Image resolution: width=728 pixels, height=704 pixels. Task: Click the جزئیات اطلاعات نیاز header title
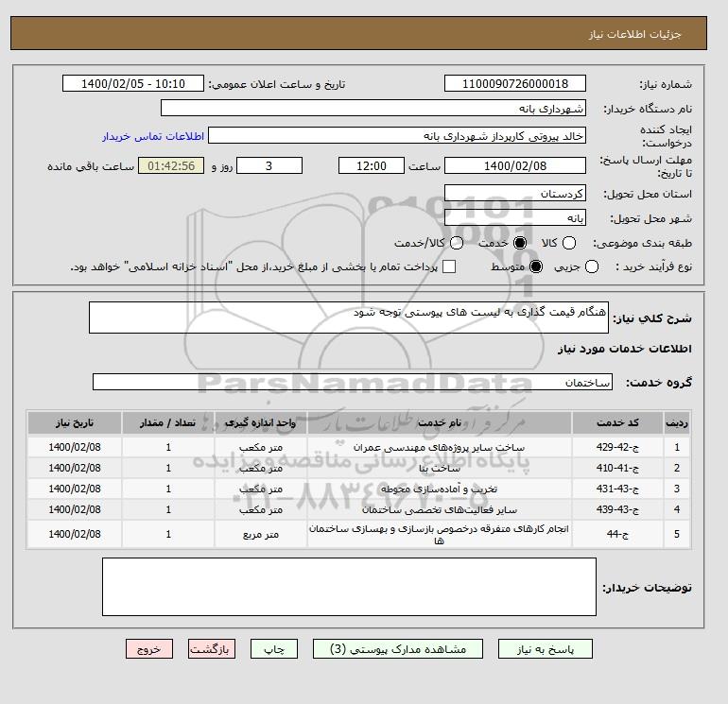[634, 34]
